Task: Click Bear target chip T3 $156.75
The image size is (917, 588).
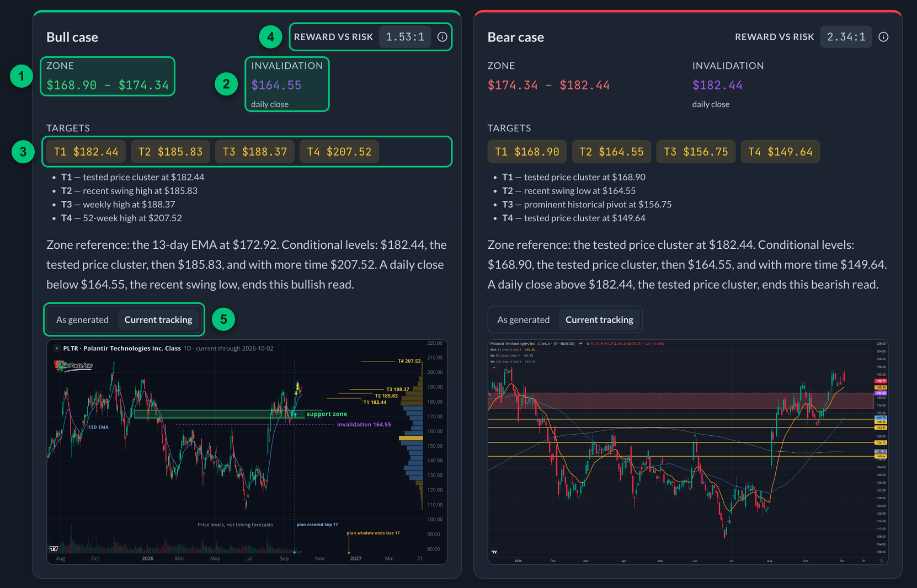Action: pos(696,152)
